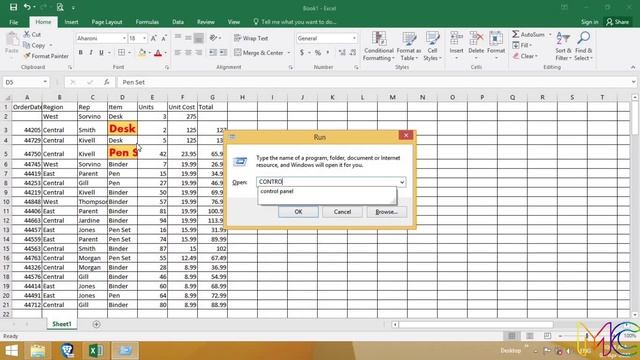Click the Orientation text-angle icon
The image size is (640, 360).
coord(213,38)
